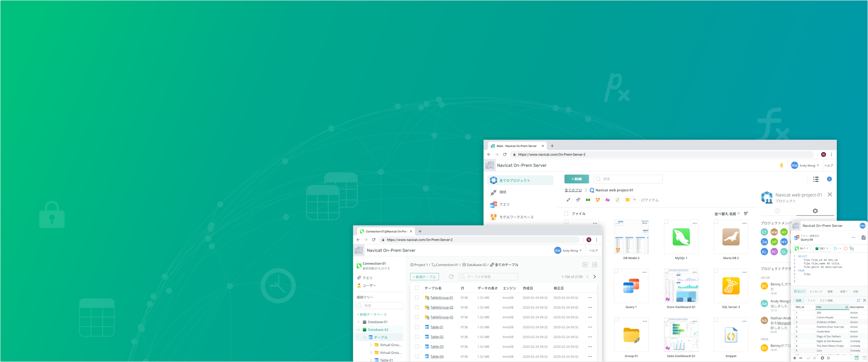Save Query-08 with the disk icon
The width and height of the screenshot is (868, 362).
pyautogui.click(x=863, y=237)
